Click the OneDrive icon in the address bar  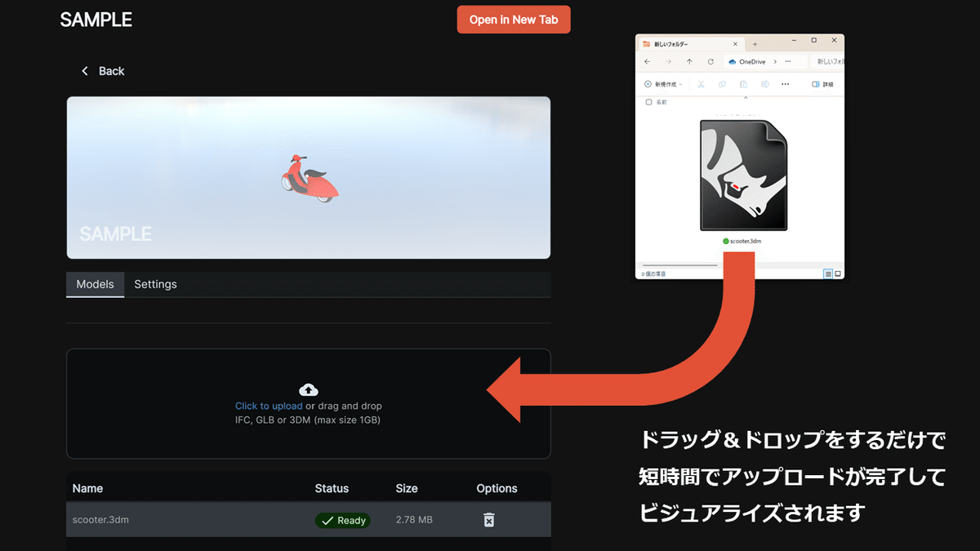pyautogui.click(x=733, y=61)
